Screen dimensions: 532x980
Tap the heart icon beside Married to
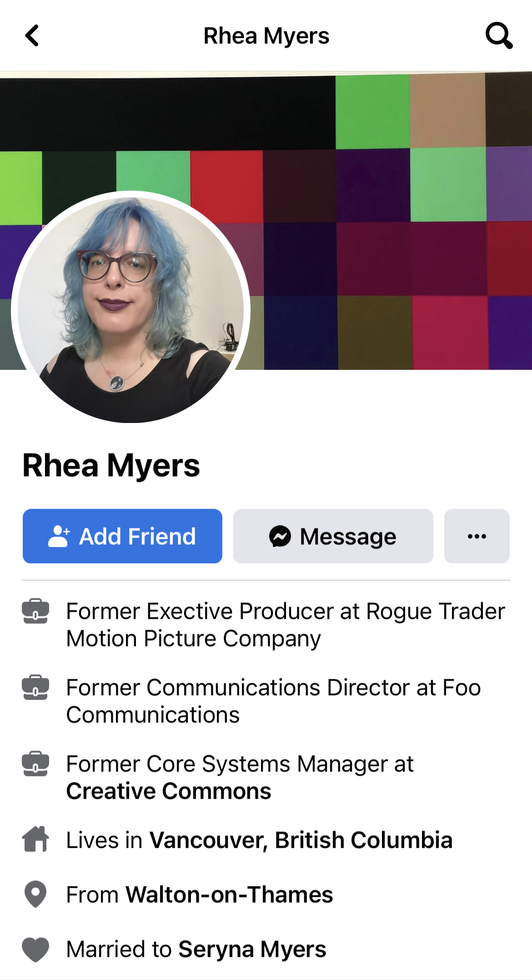tap(35, 950)
